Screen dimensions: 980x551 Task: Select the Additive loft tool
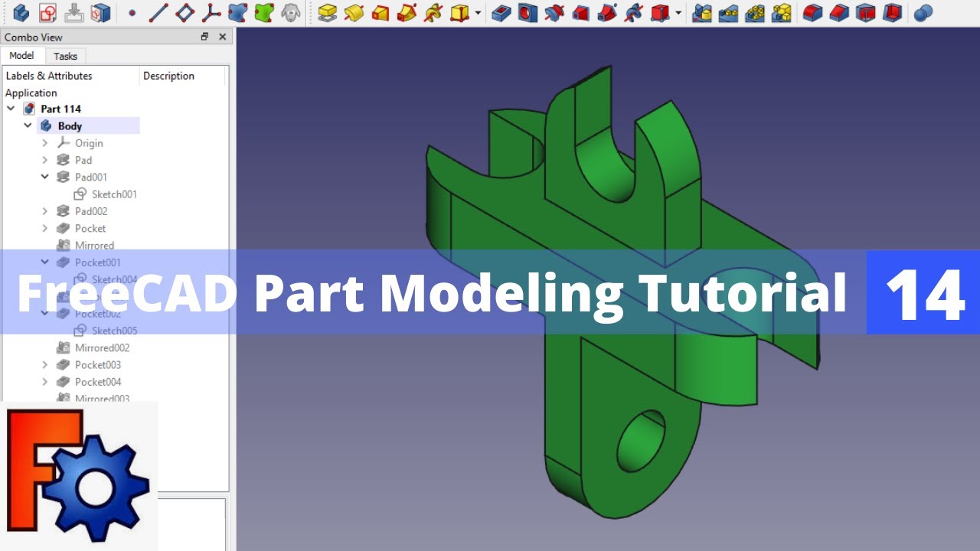(x=380, y=12)
